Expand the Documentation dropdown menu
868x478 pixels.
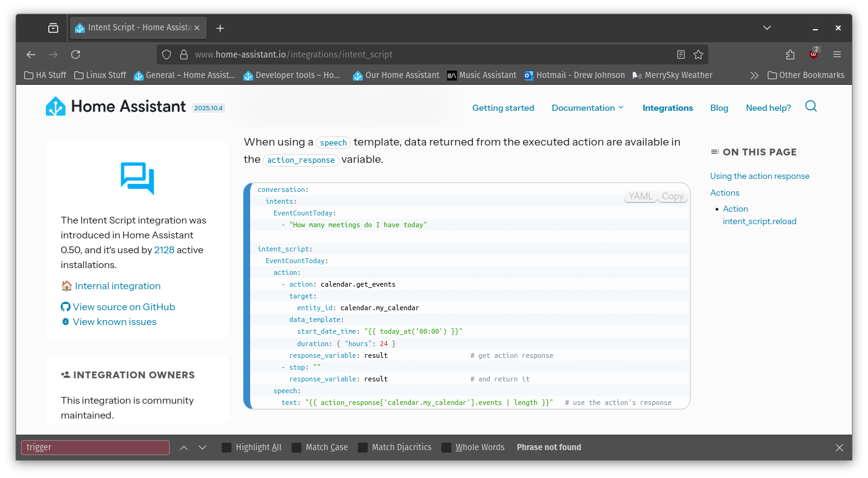pyautogui.click(x=588, y=108)
